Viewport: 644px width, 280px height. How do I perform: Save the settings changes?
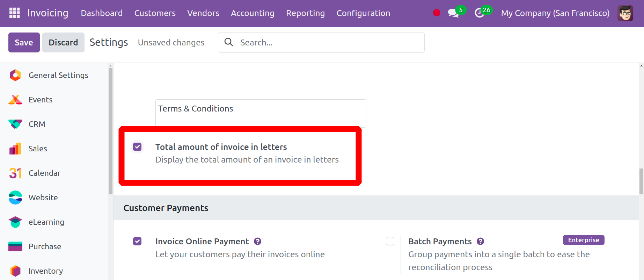(x=24, y=43)
